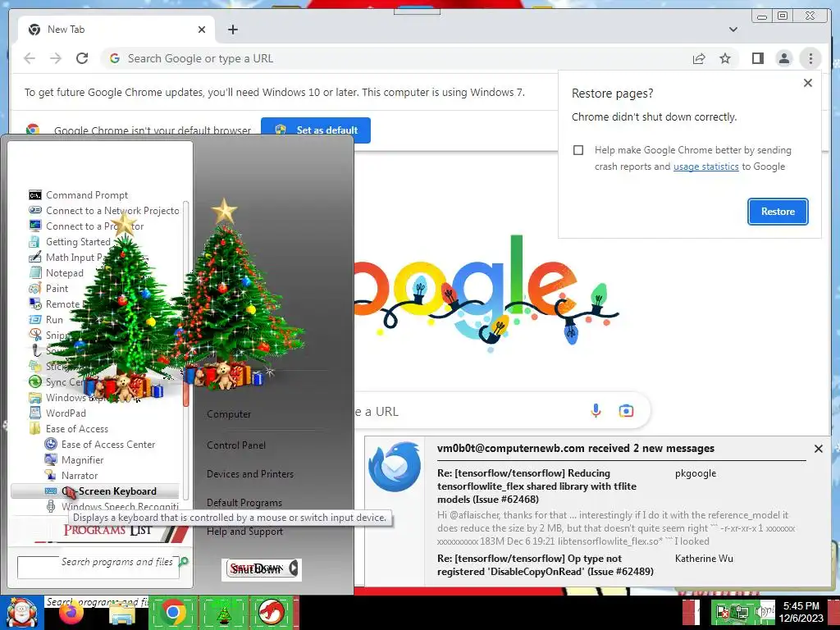Start voice search with the microphone icon
840x630 pixels.
click(x=596, y=411)
